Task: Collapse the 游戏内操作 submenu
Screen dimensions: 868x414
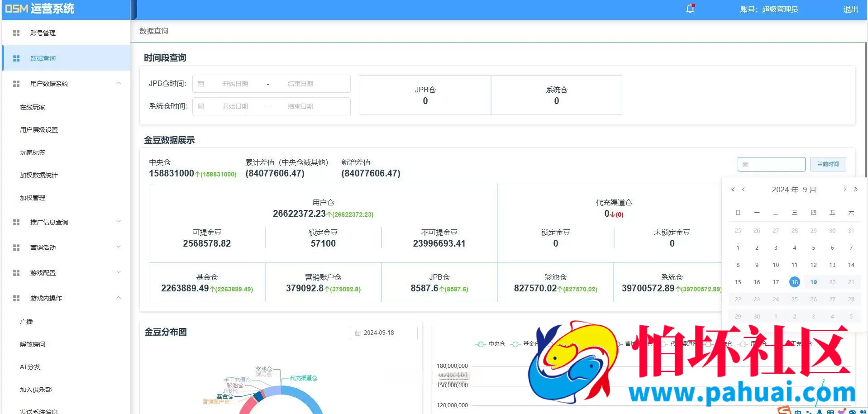Action: click(119, 298)
